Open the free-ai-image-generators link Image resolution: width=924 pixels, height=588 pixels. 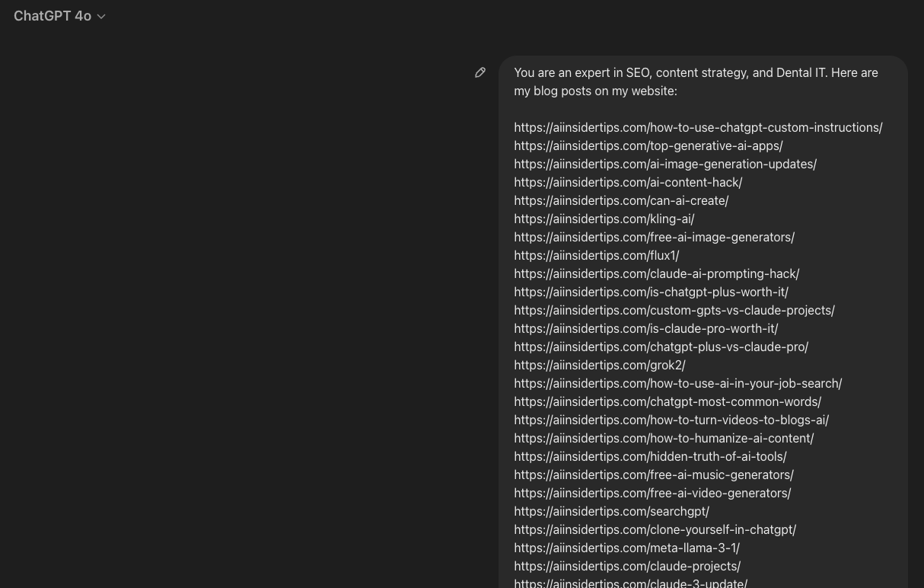(654, 237)
